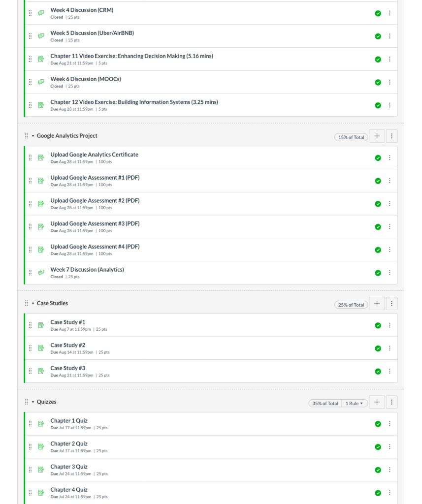Unpublish Upload Google Assessment #2 (PDF)
The width and height of the screenshot is (422, 504).
[x=378, y=204]
